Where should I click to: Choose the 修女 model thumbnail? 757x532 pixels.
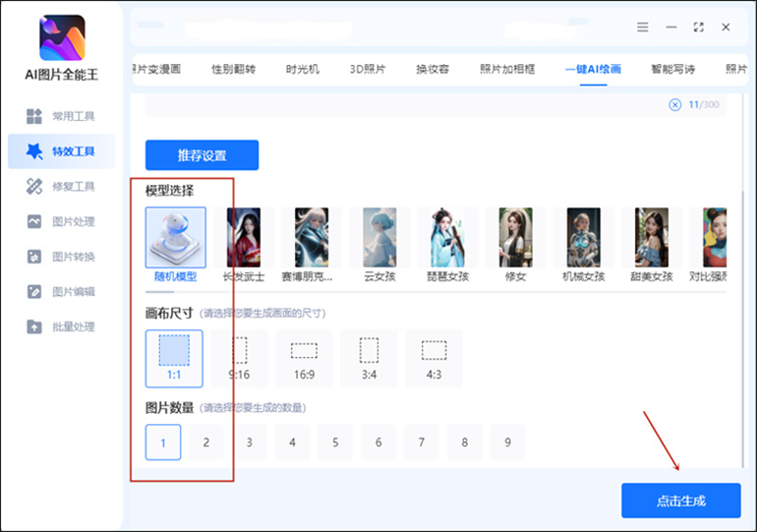point(515,238)
